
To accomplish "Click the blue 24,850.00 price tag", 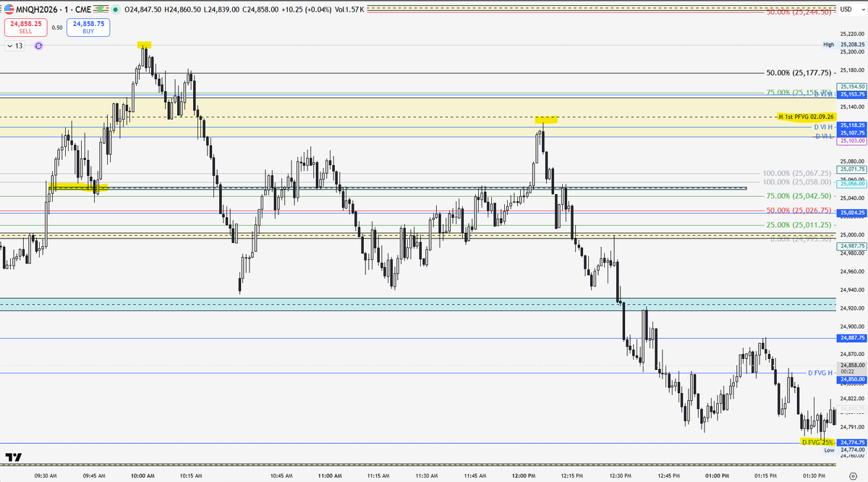I will (x=851, y=379).
